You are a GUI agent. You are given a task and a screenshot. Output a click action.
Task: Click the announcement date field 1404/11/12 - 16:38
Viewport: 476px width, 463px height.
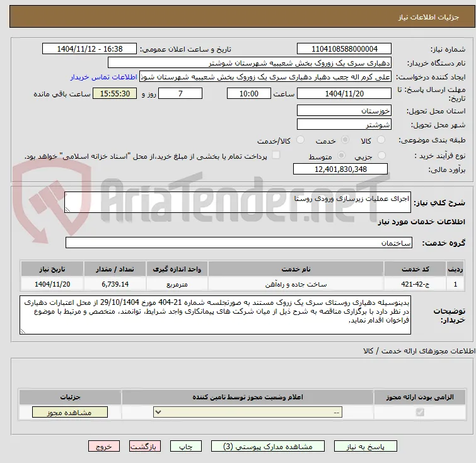point(90,49)
